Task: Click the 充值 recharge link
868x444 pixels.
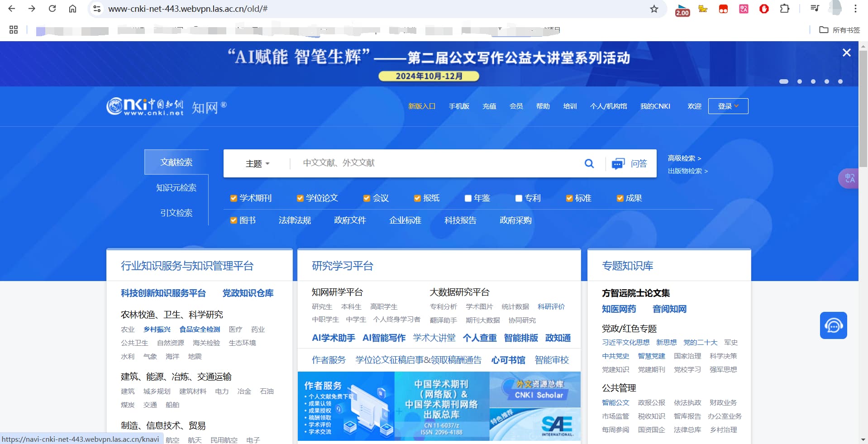Action: click(489, 106)
